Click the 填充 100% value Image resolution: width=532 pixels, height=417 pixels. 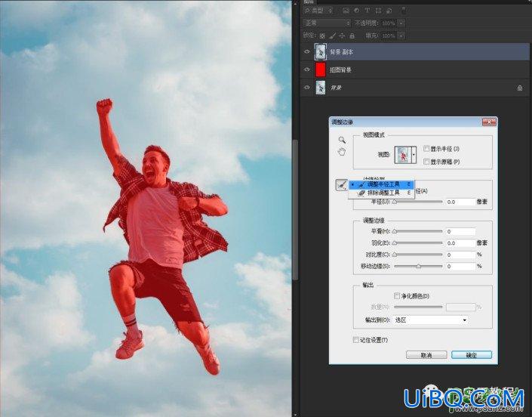click(x=389, y=36)
